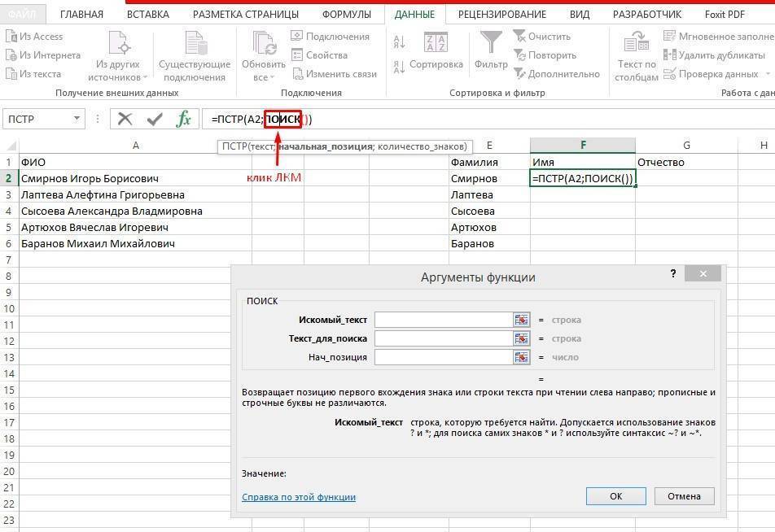Open the Удалить дубликаты tool
The image size is (775, 532).
click(x=668, y=55)
